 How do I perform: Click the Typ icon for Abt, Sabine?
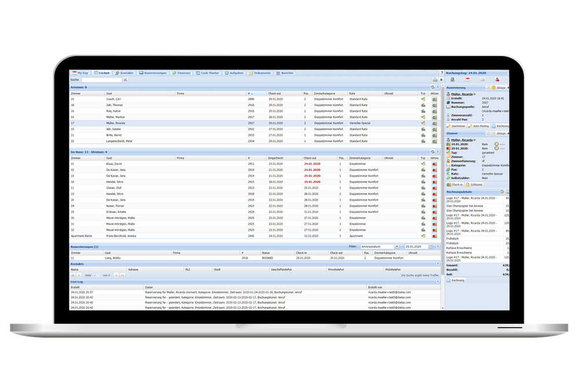(x=423, y=129)
